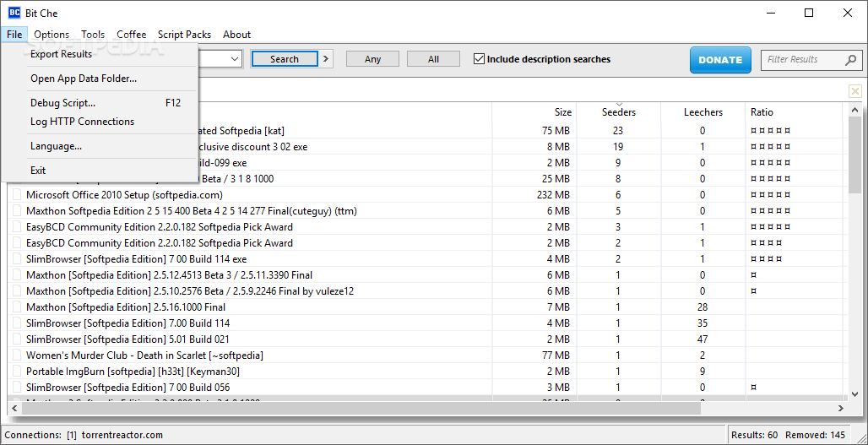
Task: Click the Search button
Action: pyautogui.click(x=285, y=59)
